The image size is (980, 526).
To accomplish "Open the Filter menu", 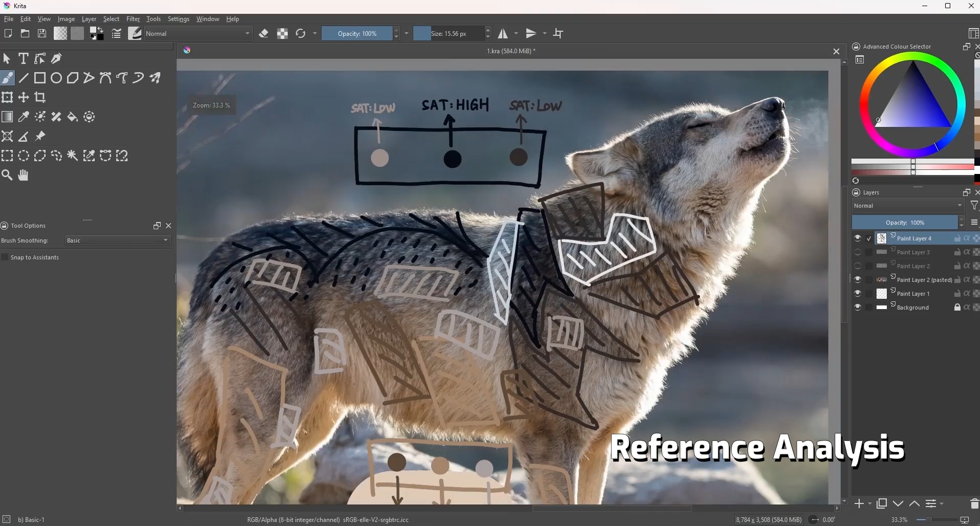I will (x=133, y=19).
